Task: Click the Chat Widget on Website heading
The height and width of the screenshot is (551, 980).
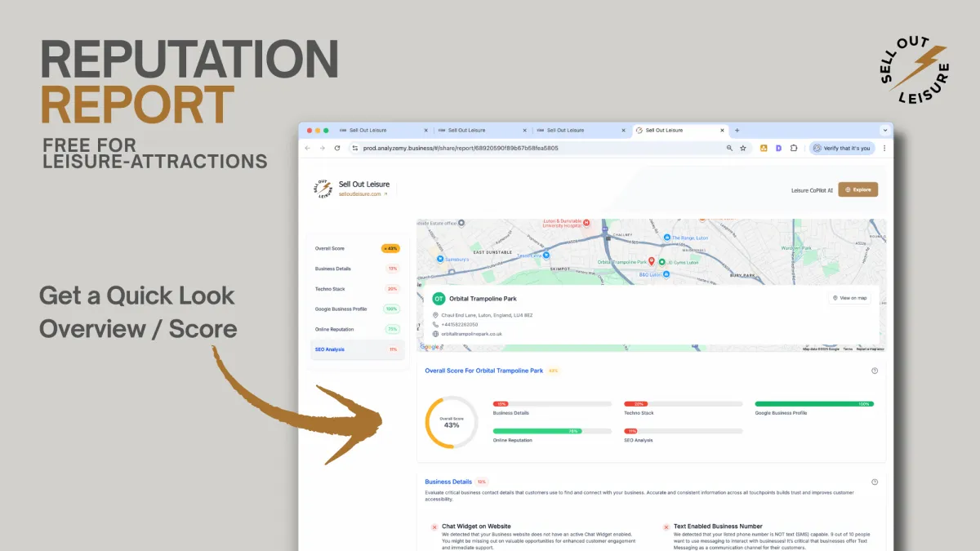Action: pyautogui.click(x=476, y=527)
